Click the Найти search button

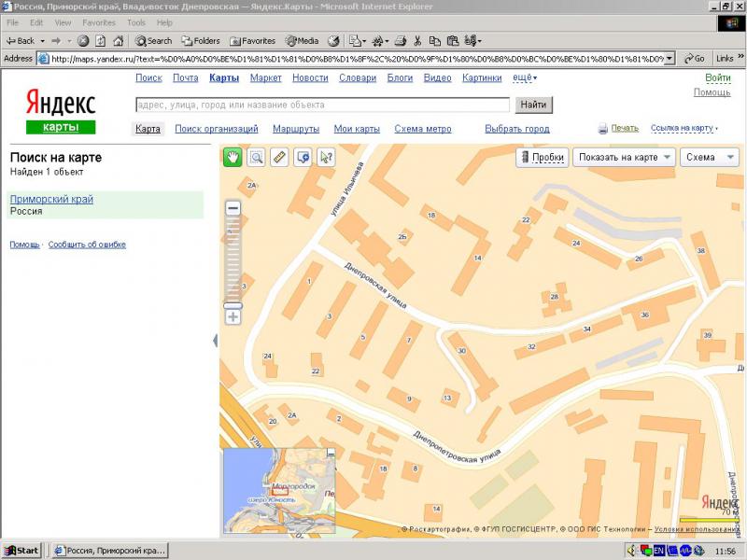click(x=533, y=105)
